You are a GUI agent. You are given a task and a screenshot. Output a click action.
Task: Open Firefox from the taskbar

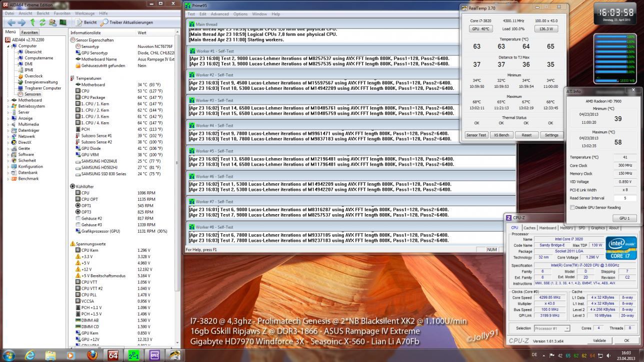tap(92, 355)
